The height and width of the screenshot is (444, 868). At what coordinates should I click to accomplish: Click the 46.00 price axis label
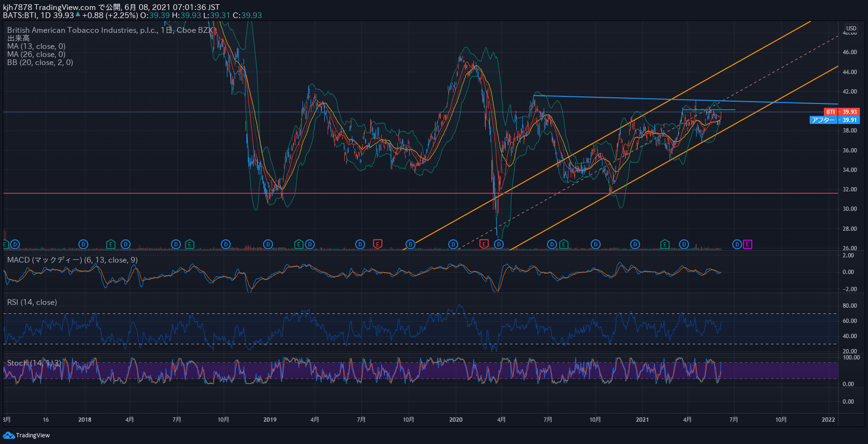pyautogui.click(x=849, y=52)
